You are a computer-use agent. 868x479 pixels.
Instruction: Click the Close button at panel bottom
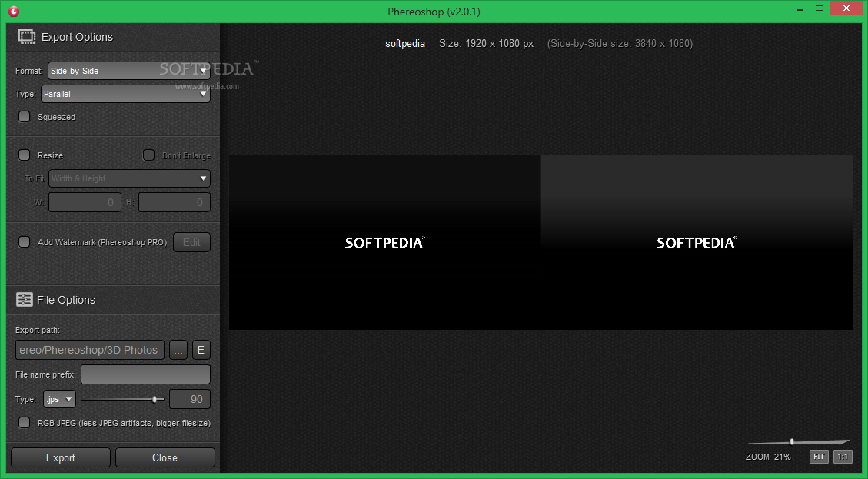(x=165, y=458)
